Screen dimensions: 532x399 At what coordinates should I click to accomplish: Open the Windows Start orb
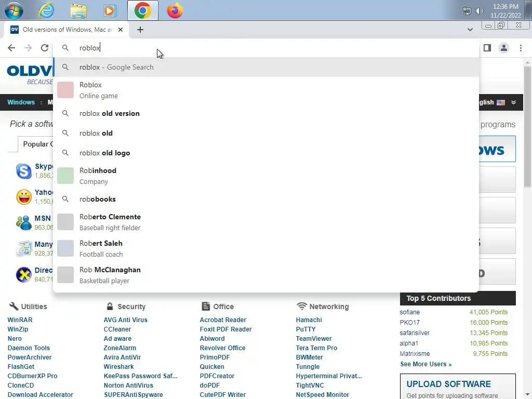click(14, 10)
